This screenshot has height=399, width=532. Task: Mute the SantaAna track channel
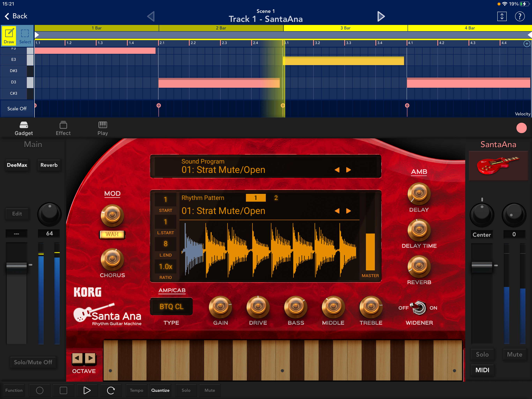coord(514,354)
